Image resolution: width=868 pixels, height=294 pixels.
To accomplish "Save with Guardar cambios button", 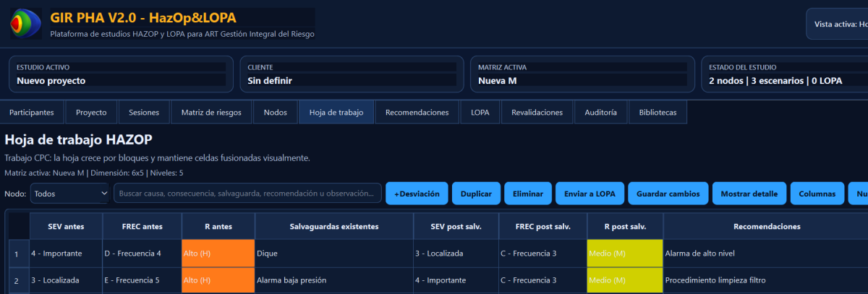I will (x=668, y=194).
